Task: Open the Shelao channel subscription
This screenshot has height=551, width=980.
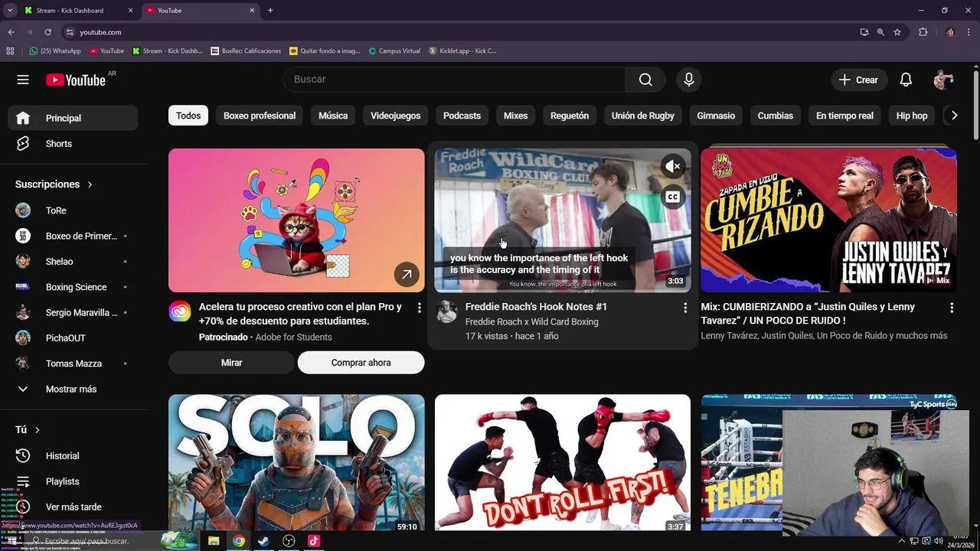Action: (73, 262)
